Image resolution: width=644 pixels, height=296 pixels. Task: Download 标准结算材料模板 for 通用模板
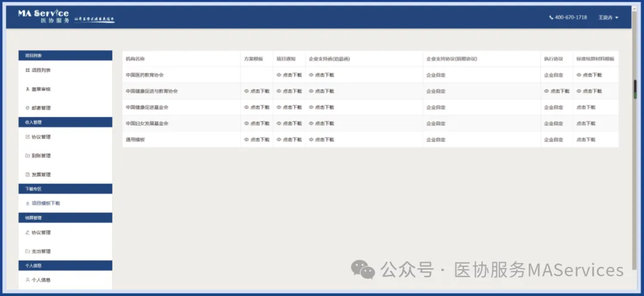586,139
